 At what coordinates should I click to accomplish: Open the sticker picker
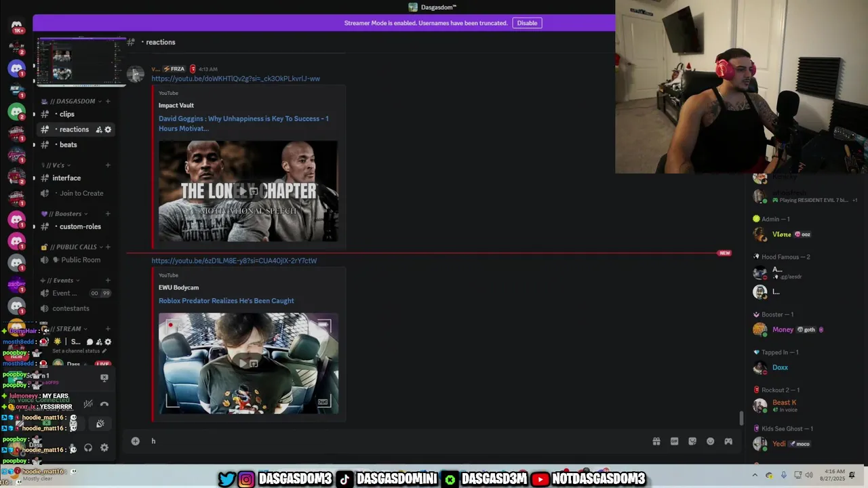pos(692,441)
